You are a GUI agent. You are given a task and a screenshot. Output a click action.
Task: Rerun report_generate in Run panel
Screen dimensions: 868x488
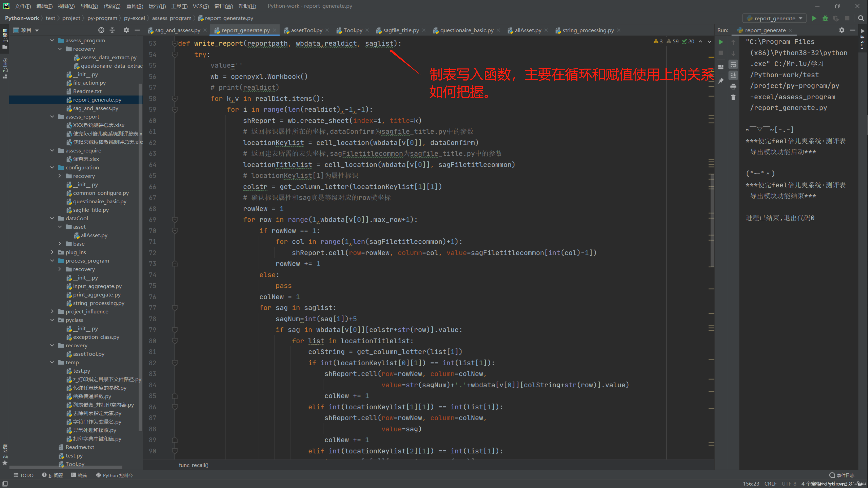(721, 42)
